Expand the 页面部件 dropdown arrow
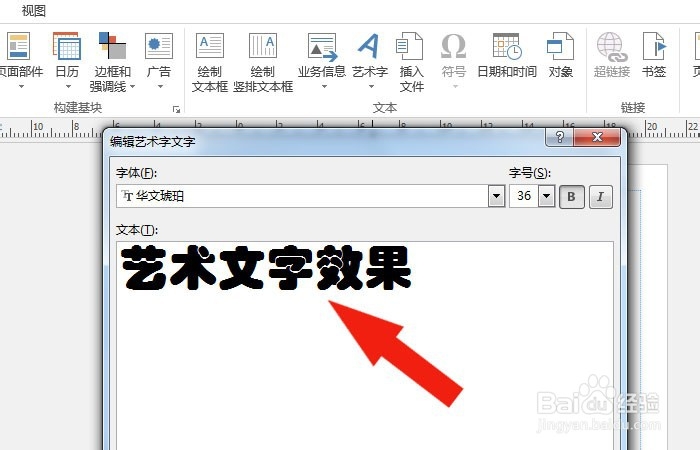The width and height of the screenshot is (700, 450). tap(21, 87)
